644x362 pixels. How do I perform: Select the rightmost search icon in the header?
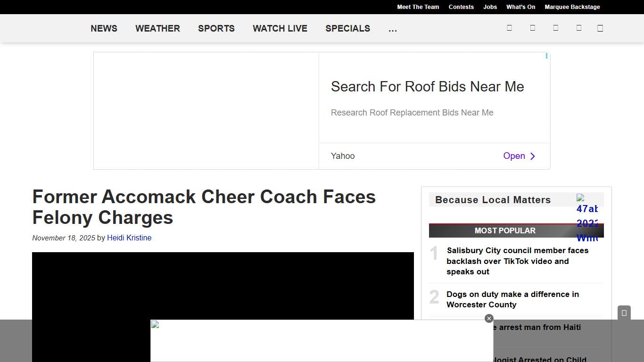600,28
